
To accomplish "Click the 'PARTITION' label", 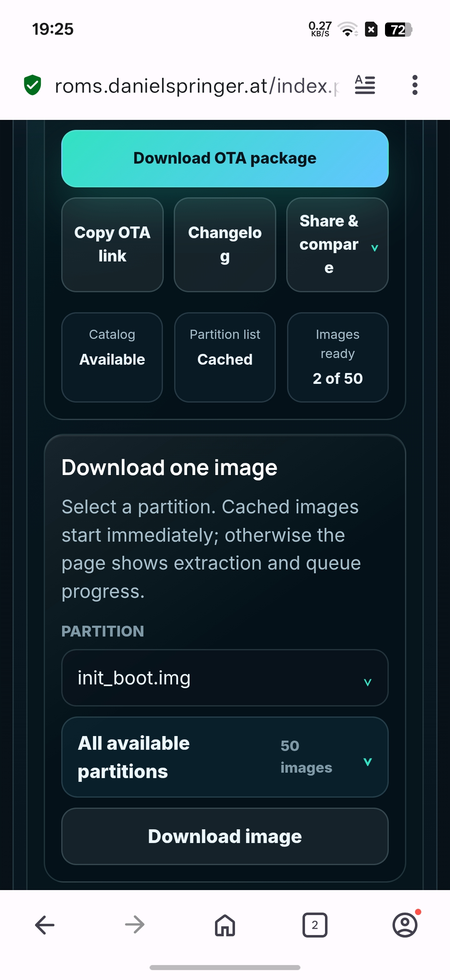I will tap(103, 631).
